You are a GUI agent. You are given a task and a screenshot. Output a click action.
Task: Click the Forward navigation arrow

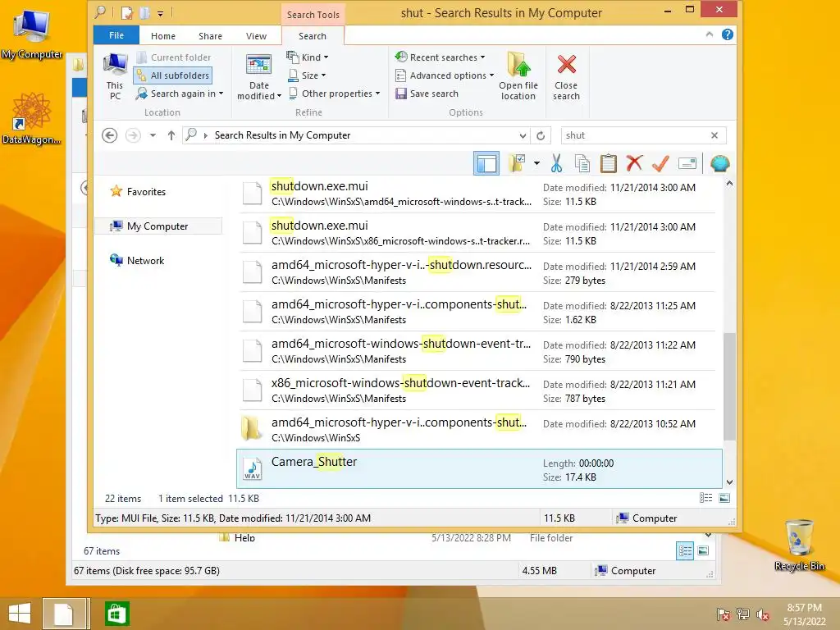click(133, 135)
